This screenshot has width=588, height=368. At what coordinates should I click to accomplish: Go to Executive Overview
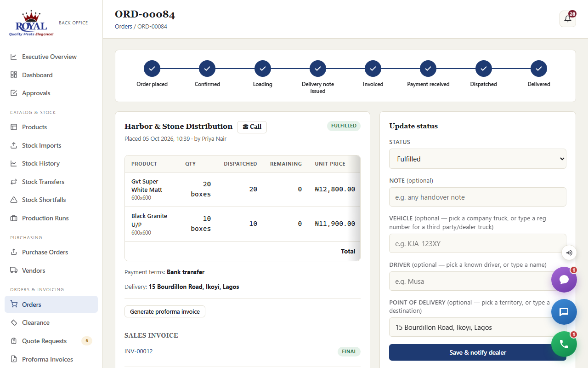(x=51, y=57)
